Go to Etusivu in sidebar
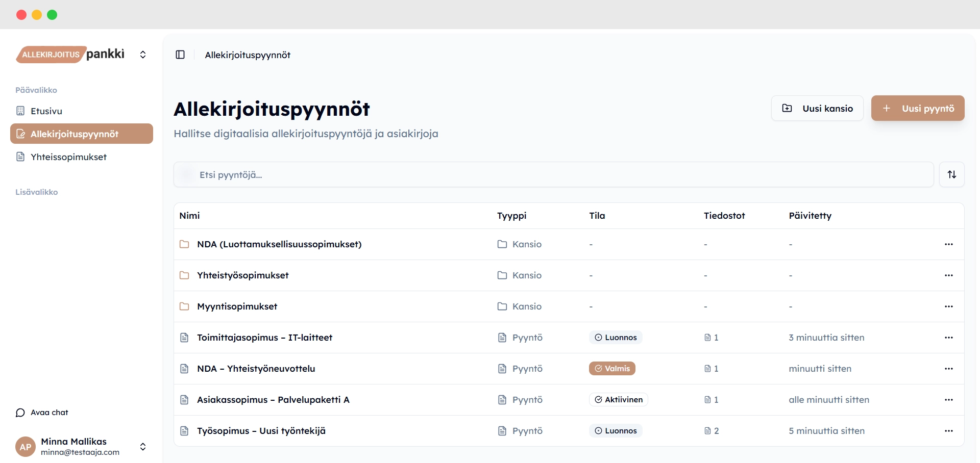Screen dimensions: 980x463 (46, 111)
